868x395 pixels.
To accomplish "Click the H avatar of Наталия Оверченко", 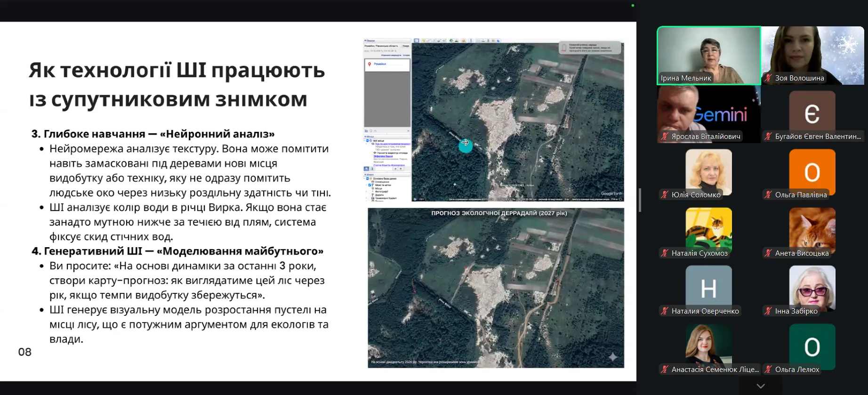I will pos(709,288).
